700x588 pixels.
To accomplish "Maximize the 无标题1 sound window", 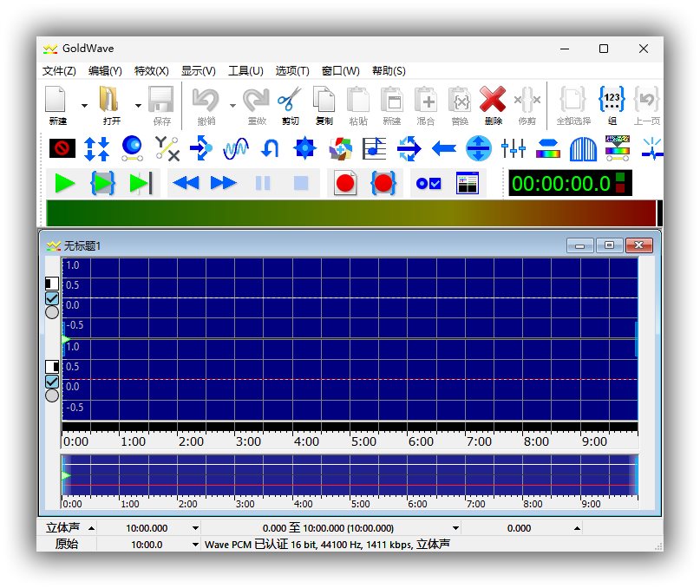I will pos(610,245).
